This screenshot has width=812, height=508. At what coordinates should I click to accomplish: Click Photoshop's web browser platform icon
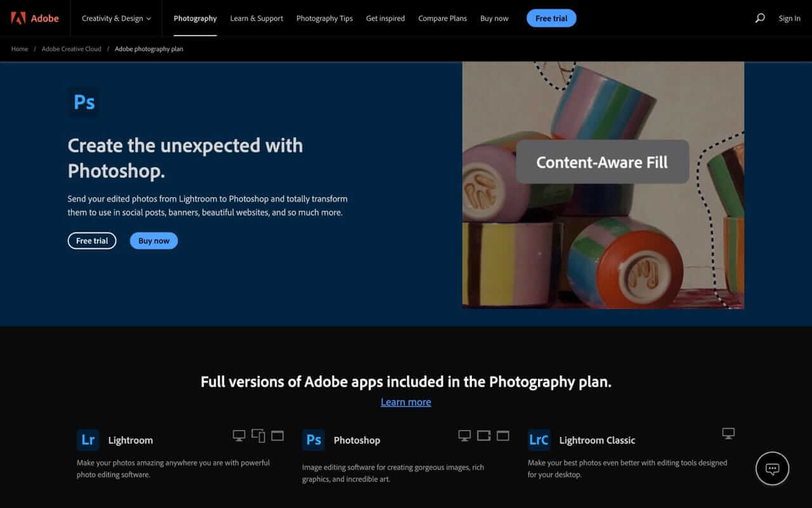click(503, 436)
